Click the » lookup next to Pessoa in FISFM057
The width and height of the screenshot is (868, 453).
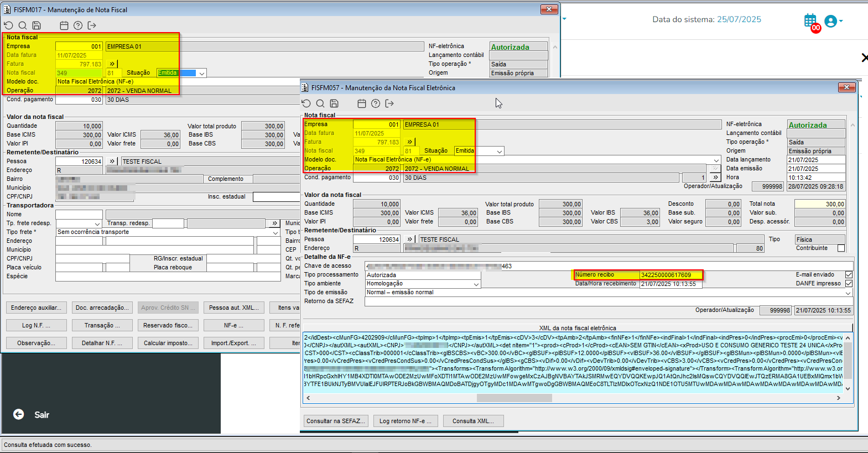410,239
